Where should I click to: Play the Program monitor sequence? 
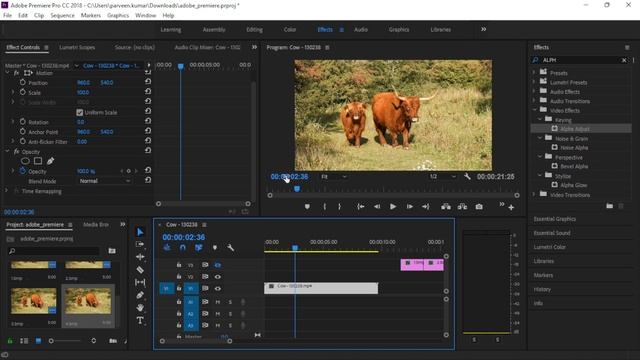pos(393,207)
